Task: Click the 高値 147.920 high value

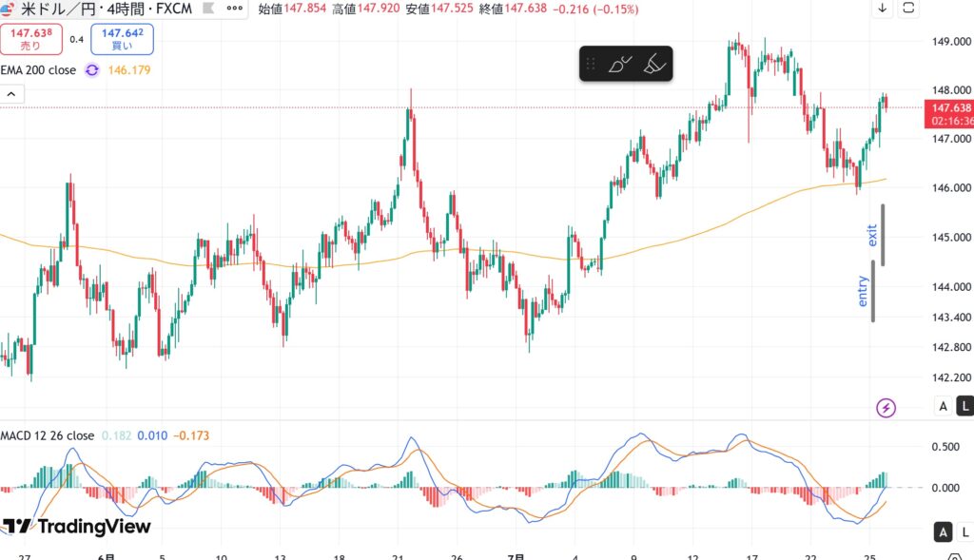Action: pos(366,9)
